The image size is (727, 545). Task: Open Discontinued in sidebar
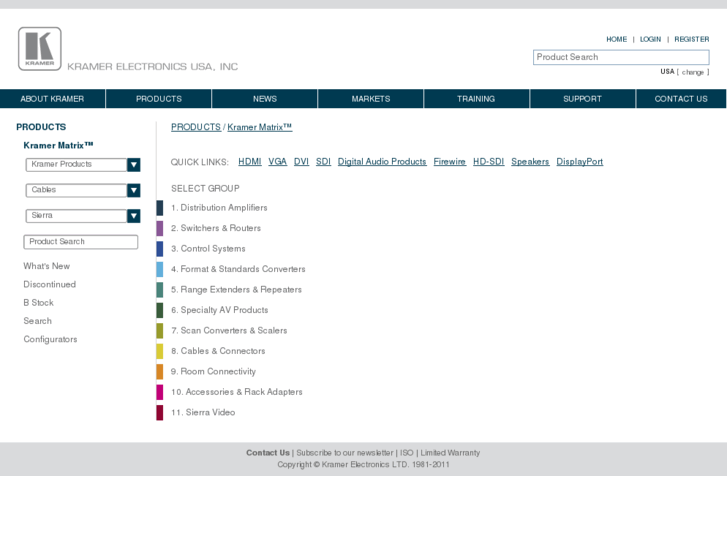click(50, 284)
